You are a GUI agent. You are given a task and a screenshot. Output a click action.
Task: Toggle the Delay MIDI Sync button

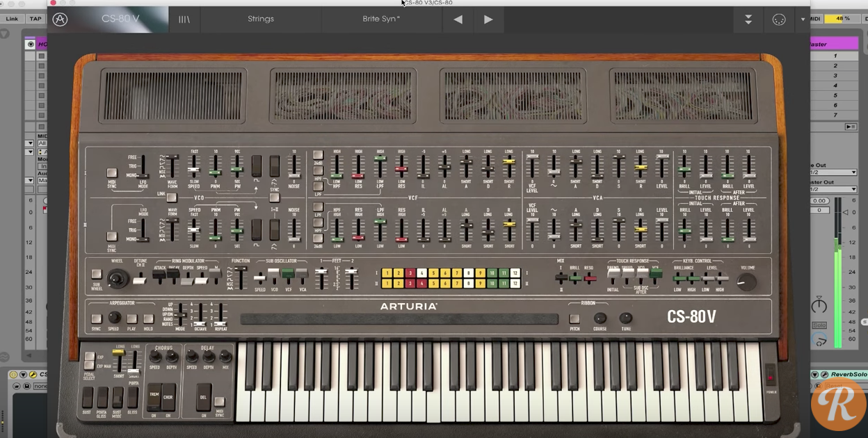(219, 402)
